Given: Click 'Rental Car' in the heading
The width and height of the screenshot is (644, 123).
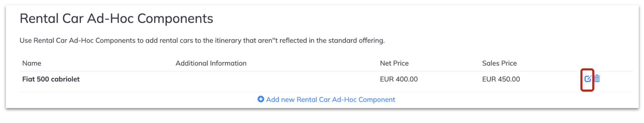Looking at the screenshot, I should click(52, 19).
